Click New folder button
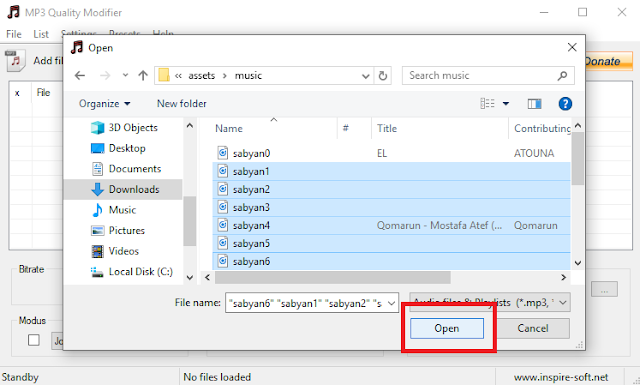The width and height of the screenshot is (640, 385). (182, 104)
